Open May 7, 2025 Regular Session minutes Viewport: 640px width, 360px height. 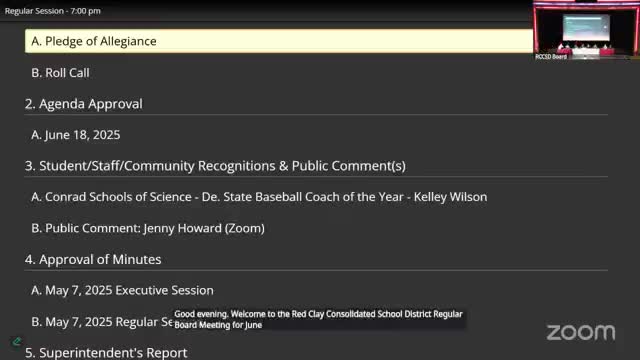click(x=102, y=322)
